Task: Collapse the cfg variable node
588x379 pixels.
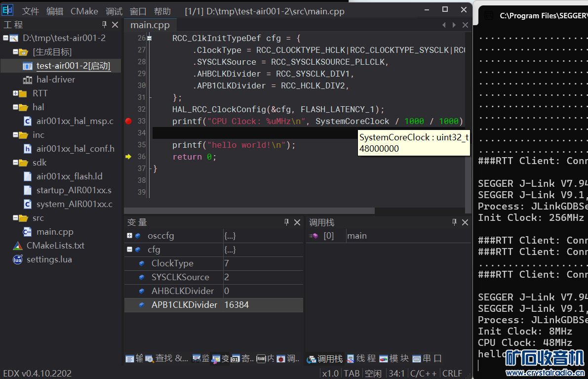Action: (129, 250)
